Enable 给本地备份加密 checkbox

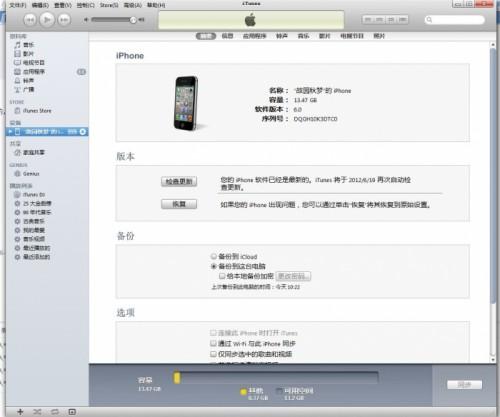pyautogui.click(x=222, y=276)
